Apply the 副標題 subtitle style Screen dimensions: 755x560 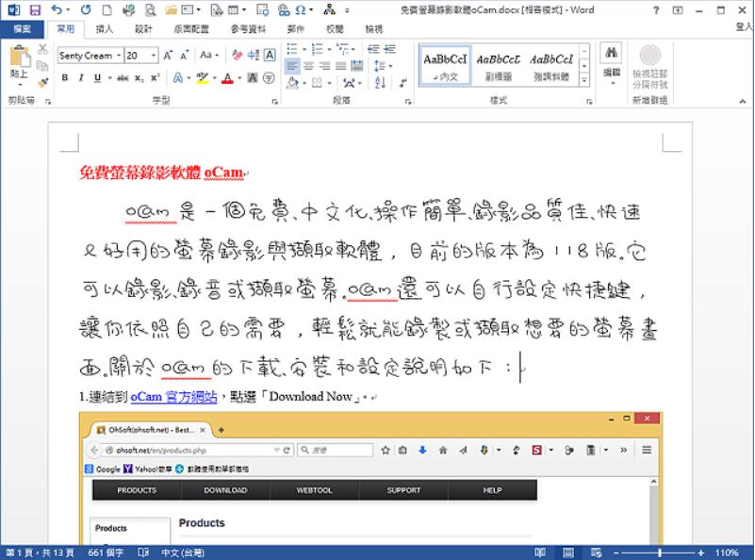(499, 65)
